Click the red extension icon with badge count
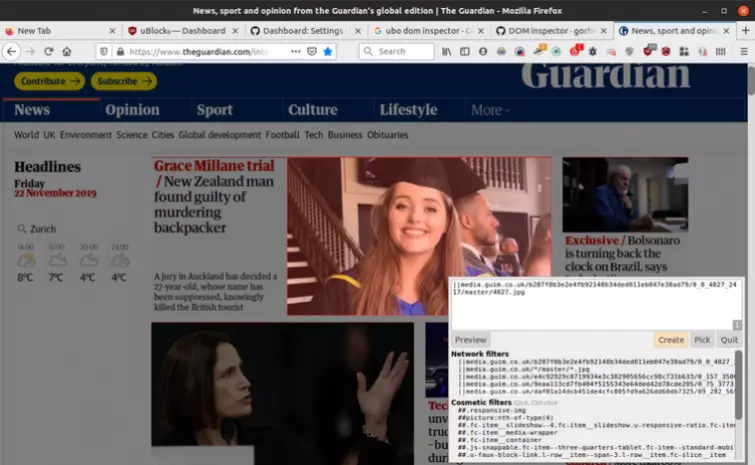The height and width of the screenshot is (465, 755). point(575,51)
